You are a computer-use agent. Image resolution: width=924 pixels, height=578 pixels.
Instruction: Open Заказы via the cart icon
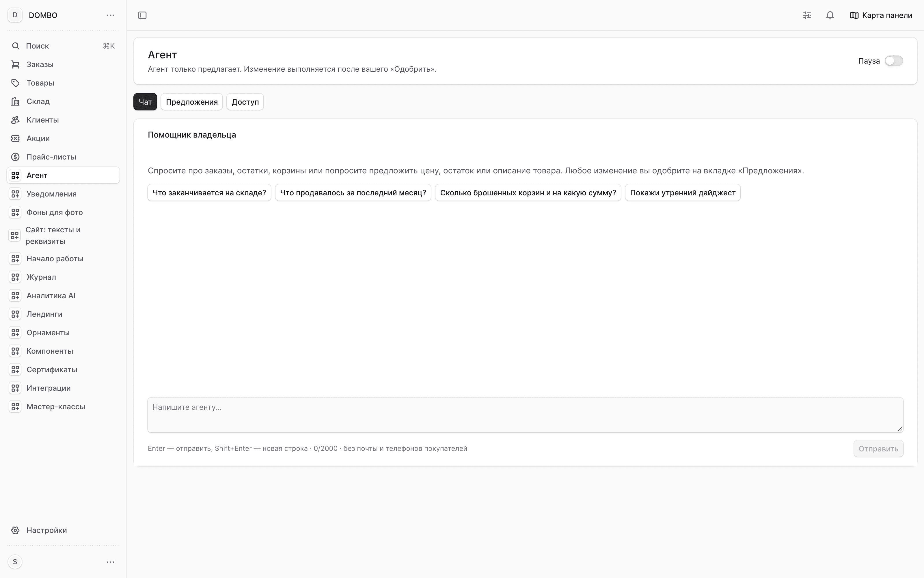point(15,65)
